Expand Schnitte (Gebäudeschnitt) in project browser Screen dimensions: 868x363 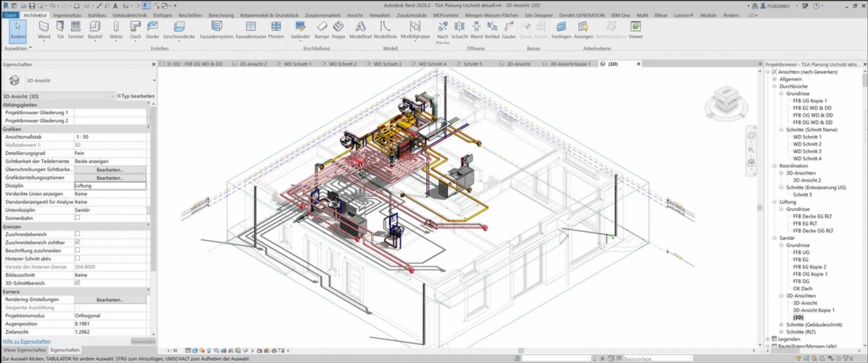(782, 325)
